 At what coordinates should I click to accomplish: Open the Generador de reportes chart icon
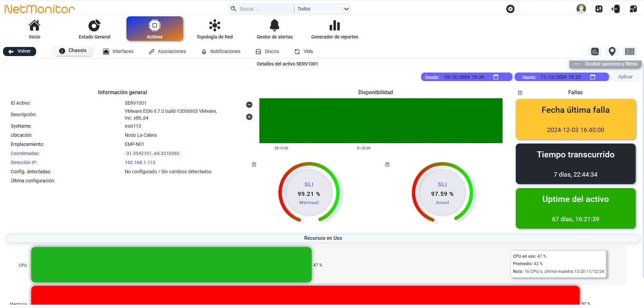(334, 25)
